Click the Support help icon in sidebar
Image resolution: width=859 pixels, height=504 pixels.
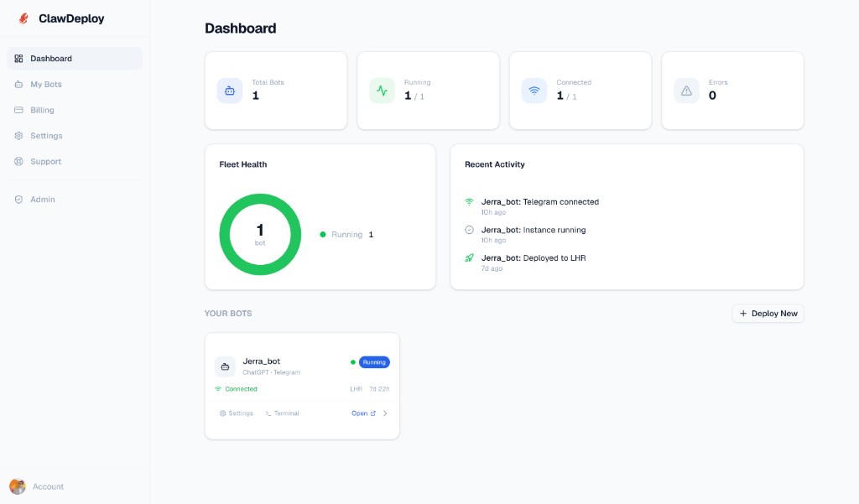[18, 161]
